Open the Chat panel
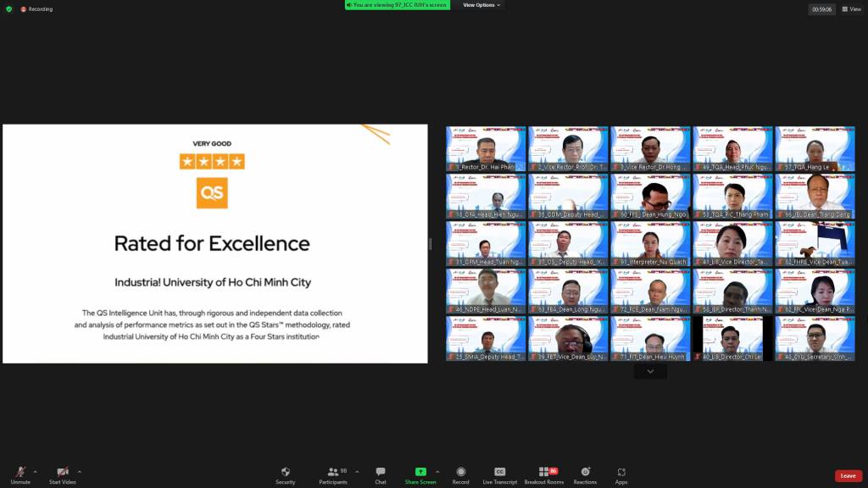Screen dimensions: 868x488 tap(381, 475)
